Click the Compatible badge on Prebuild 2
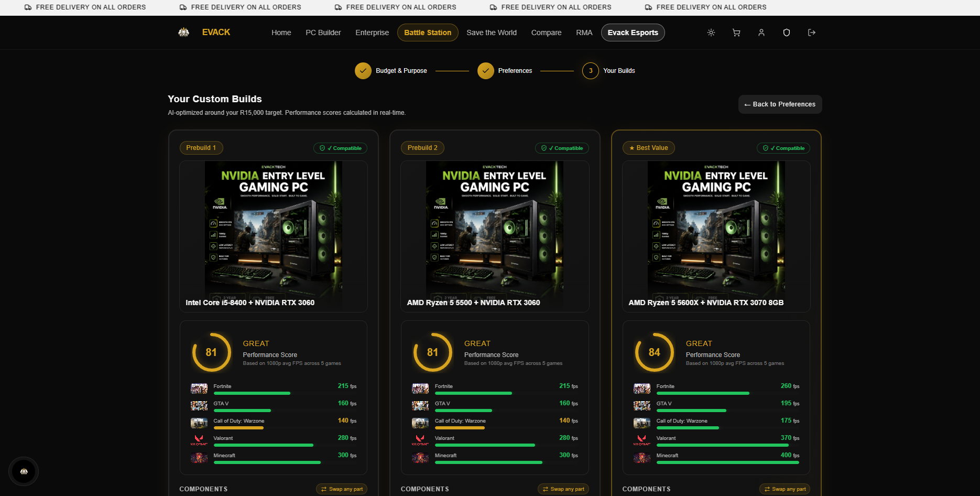 pyautogui.click(x=562, y=148)
